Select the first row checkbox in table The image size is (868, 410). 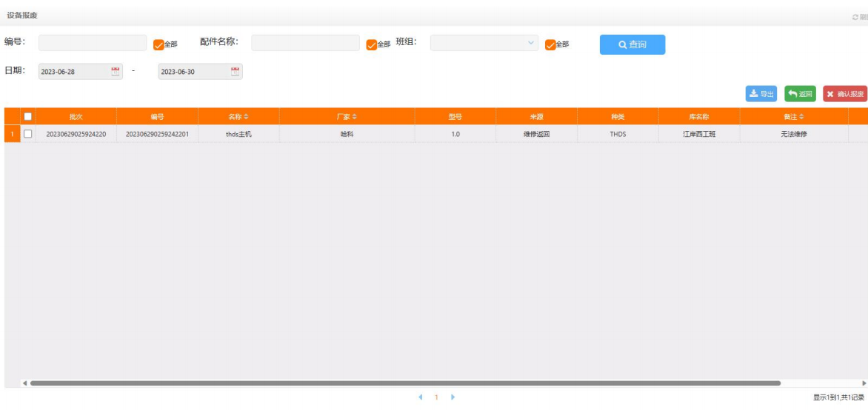[28, 134]
